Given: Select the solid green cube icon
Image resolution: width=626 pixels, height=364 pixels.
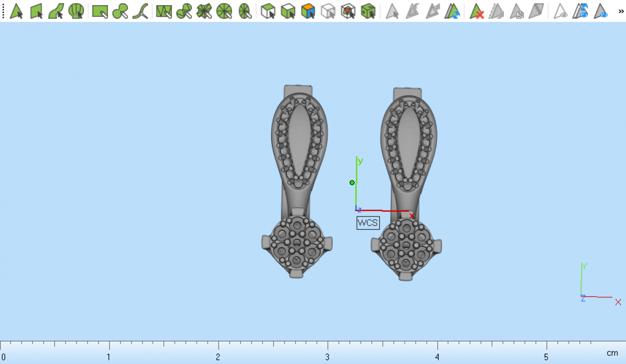Looking at the screenshot, I should pos(368,11).
